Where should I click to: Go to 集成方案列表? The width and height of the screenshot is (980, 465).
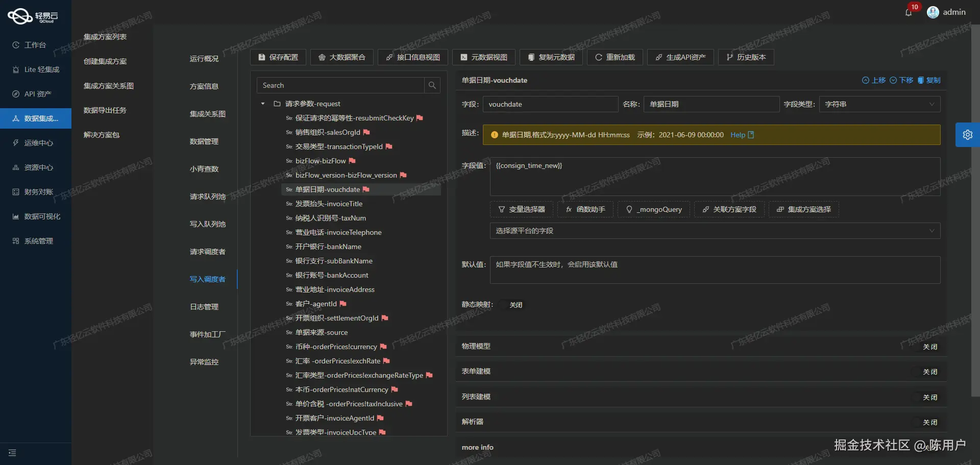click(x=105, y=37)
